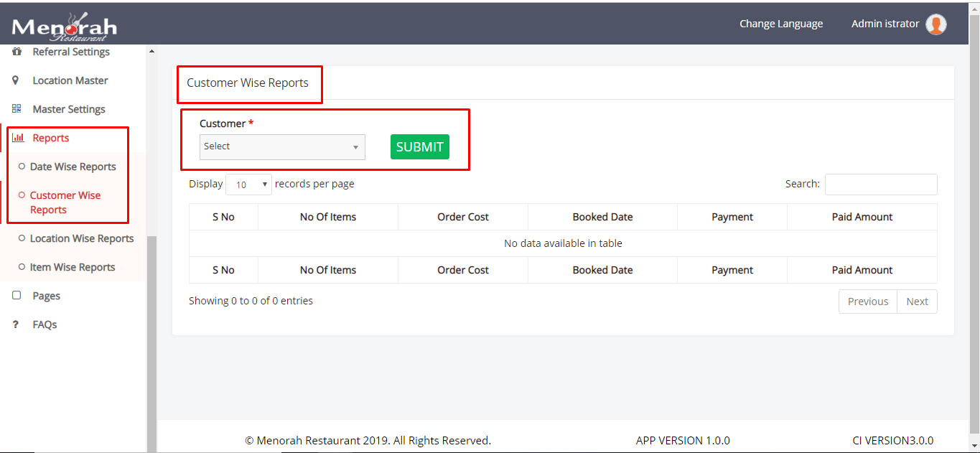This screenshot has width=980, height=453.
Task: Click the Master Settings grid icon
Action: click(15, 108)
